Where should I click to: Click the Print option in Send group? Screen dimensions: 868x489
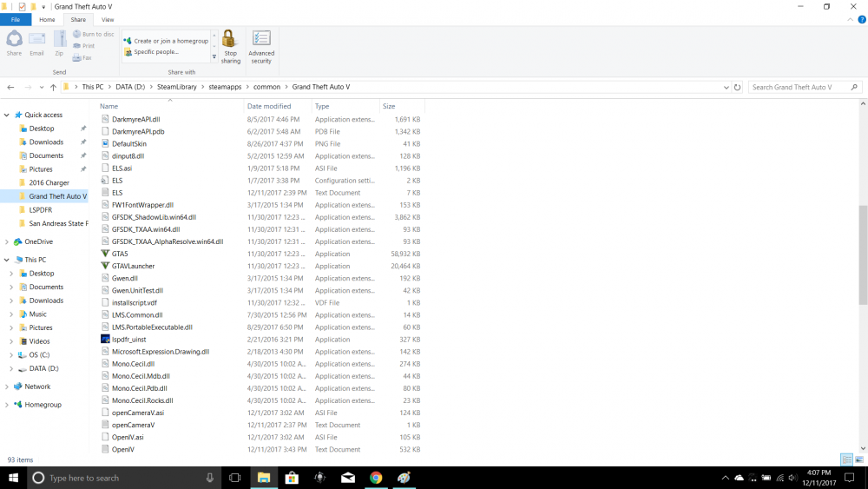pyautogui.click(x=83, y=46)
